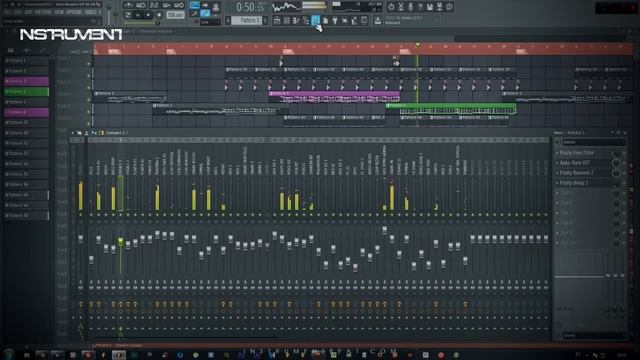Open the EDIT menu

point(18,12)
